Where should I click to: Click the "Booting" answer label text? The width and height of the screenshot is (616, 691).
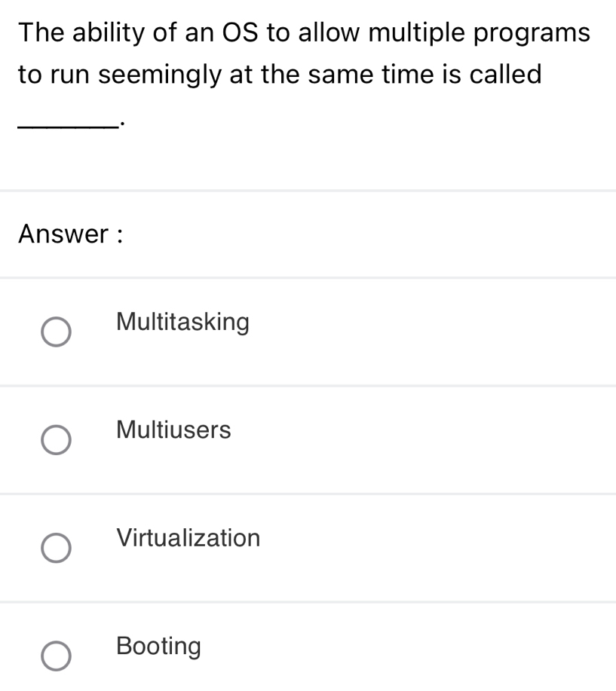point(160,647)
